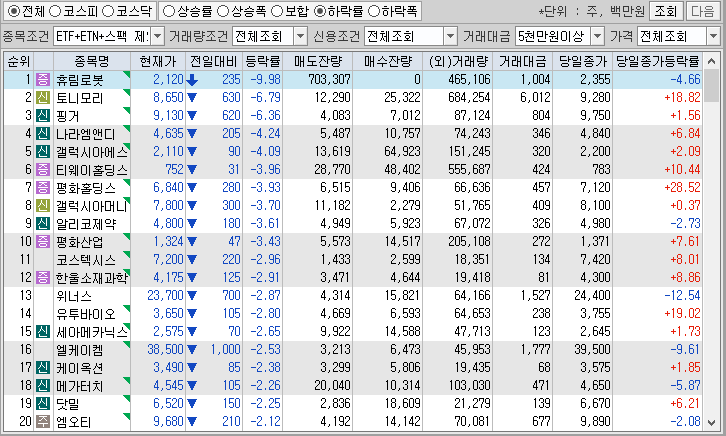726x436 pixels.
Task: Click the green corner marker on 엘케이켐
Action: [126, 344]
